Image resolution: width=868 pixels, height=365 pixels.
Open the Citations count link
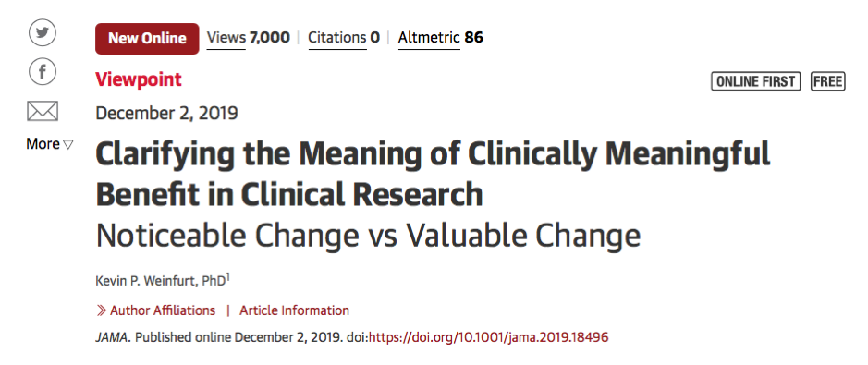[x=344, y=38]
